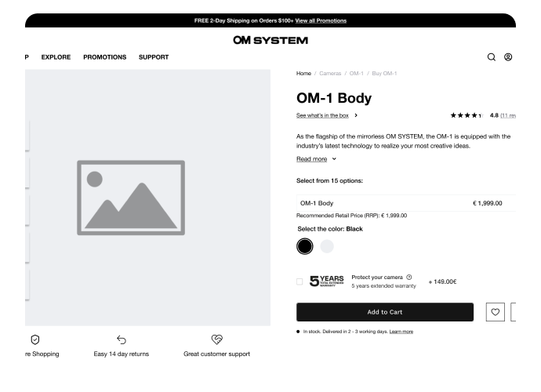Click the OM-1 Body product title
The image size is (541, 392).
334,98
